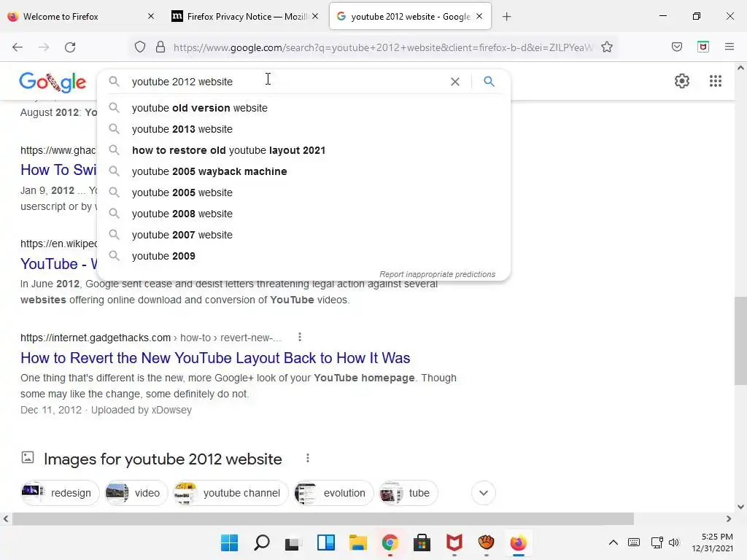This screenshot has height=560, width=747.
Task: Open the red shield extension icon
Action: point(703,47)
